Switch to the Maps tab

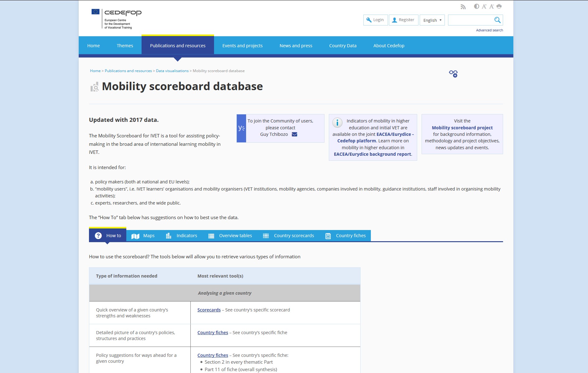(143, 236)
